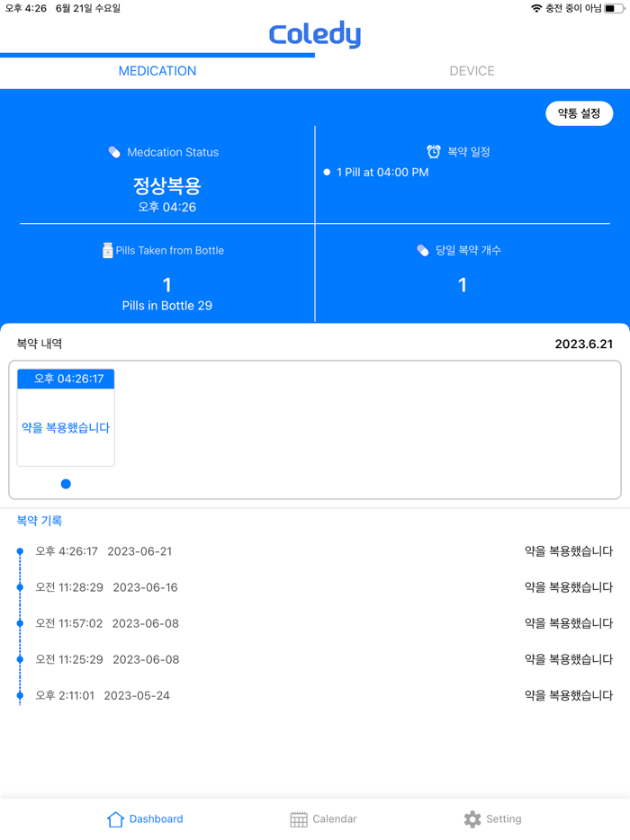The image size is (630, 840).
Task: Click the Coledy logo
Action: click(x=315, y=35)
